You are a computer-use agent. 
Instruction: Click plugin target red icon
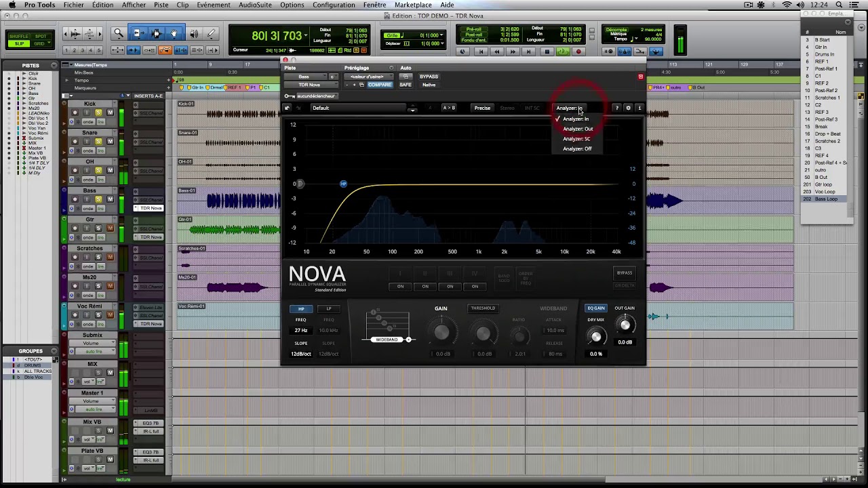(640, 77)
